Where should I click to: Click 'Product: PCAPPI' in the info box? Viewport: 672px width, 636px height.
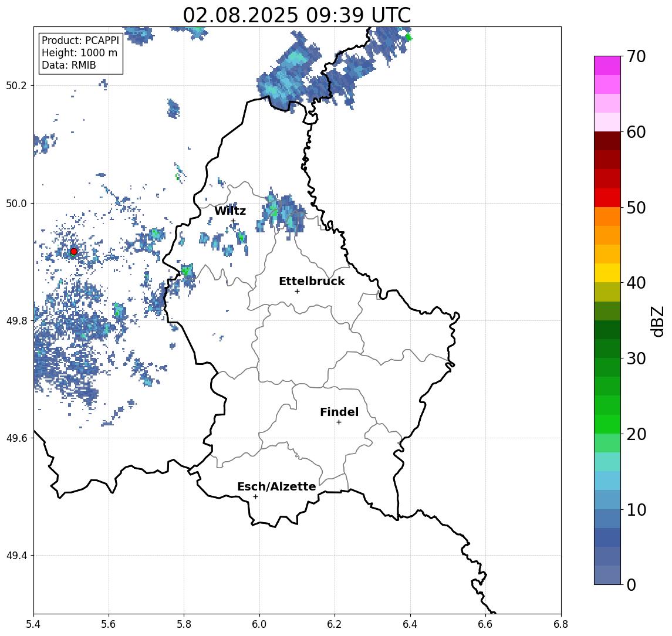(x=80, y=40)
